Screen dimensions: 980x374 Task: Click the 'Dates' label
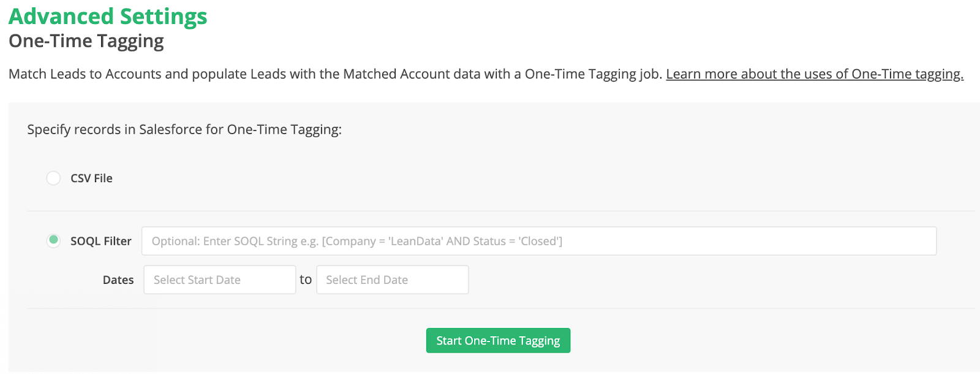tap(118, 280)
